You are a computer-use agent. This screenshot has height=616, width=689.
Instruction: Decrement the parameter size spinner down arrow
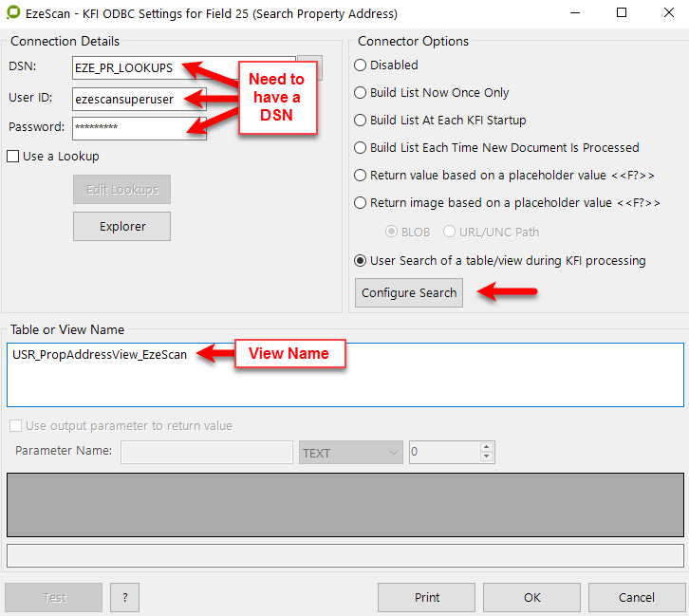tap(487, 457)
